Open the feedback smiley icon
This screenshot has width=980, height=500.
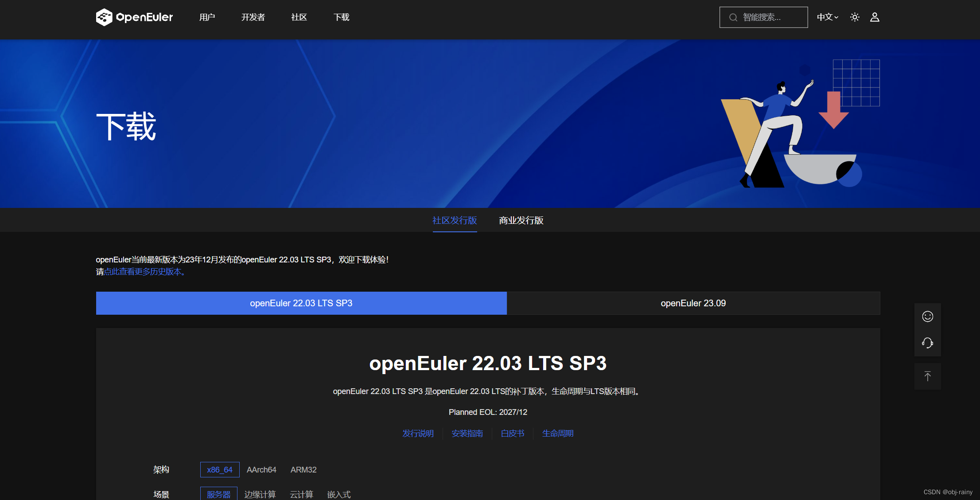pos(927,316)
